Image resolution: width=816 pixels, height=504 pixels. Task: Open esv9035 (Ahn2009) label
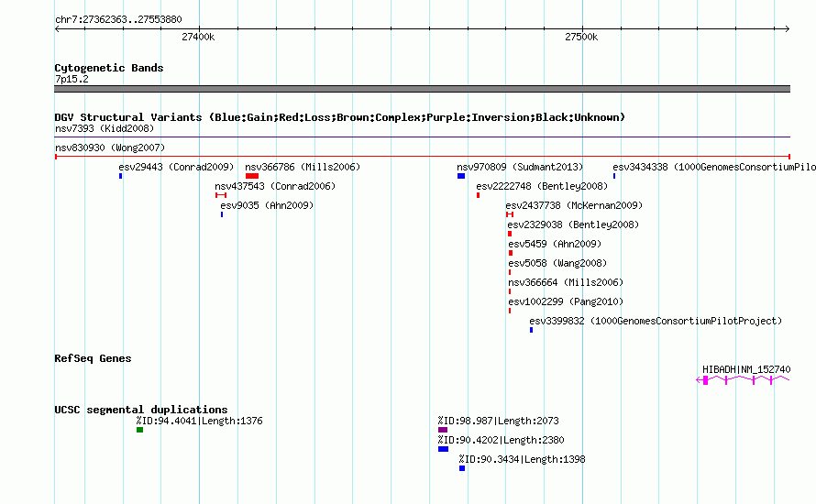click(267, 205)
